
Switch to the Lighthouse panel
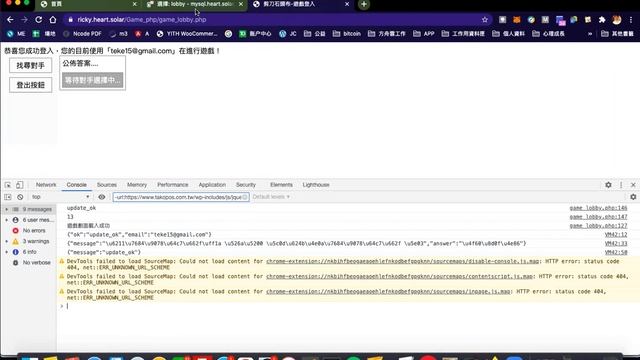tap(316, 185)
